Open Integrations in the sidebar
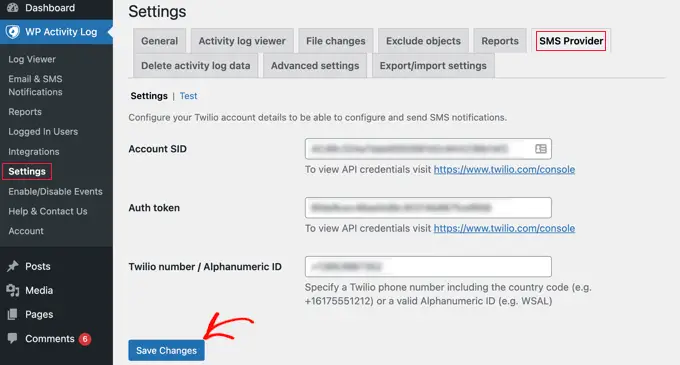 click(34, 152)
